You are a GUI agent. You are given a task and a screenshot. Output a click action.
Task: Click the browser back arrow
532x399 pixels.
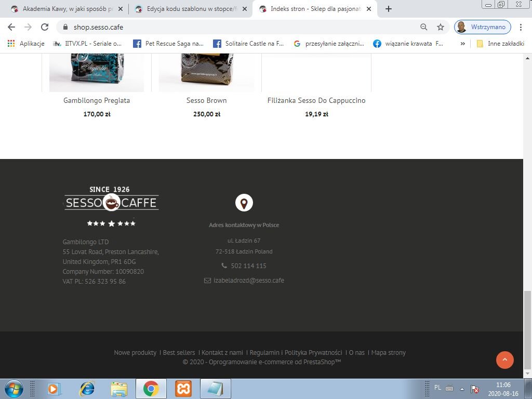(11, 27)
